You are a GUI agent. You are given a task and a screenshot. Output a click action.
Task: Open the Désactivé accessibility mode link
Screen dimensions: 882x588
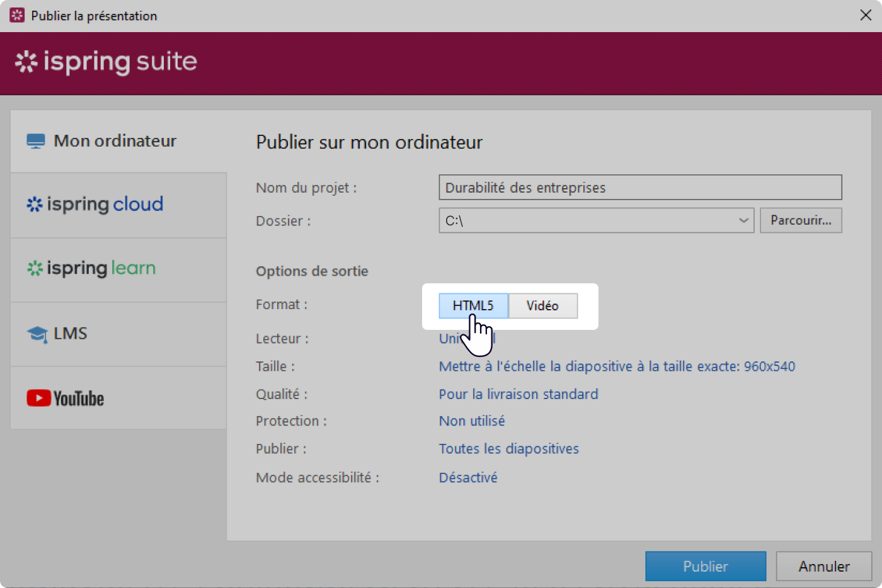click(x=468, y=478)
